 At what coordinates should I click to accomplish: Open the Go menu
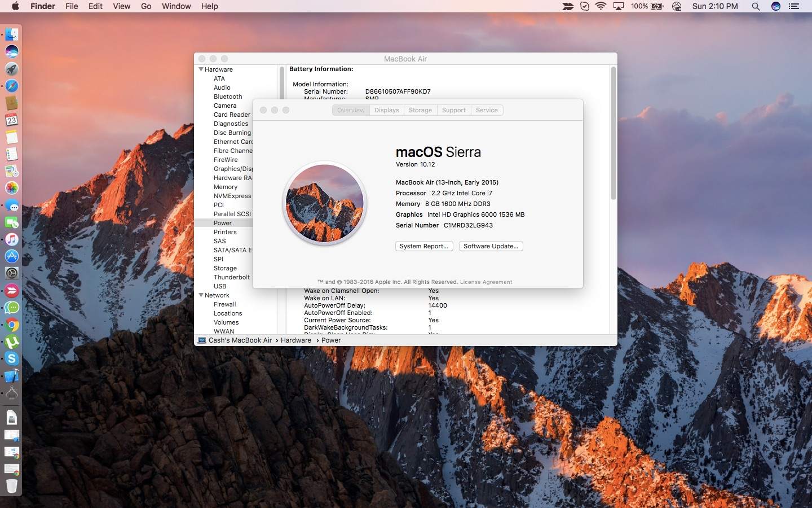146,6
